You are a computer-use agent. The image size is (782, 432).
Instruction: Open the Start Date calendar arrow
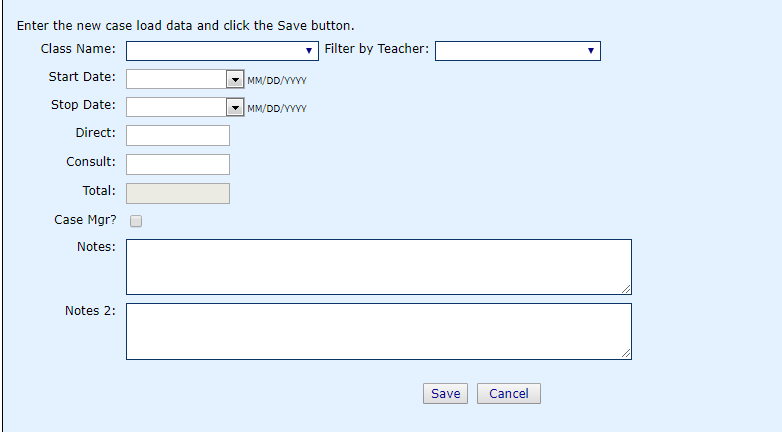point(235,79)
